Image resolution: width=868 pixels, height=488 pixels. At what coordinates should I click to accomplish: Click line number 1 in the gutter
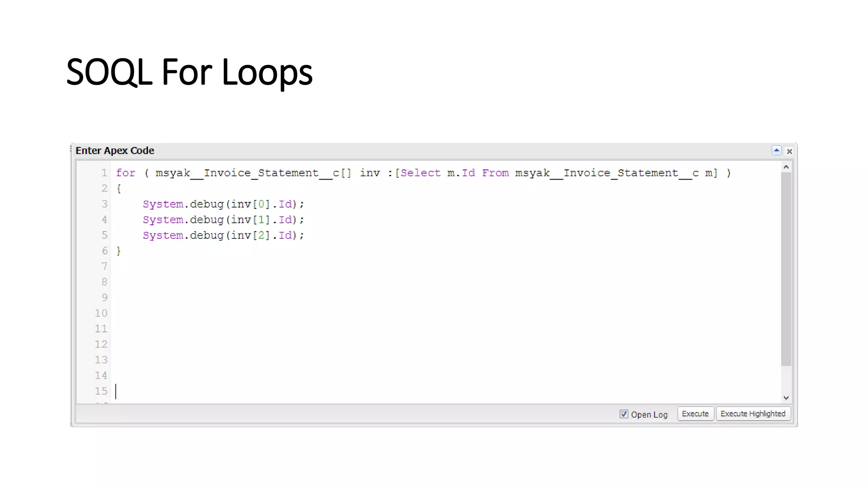click(104, 173)
